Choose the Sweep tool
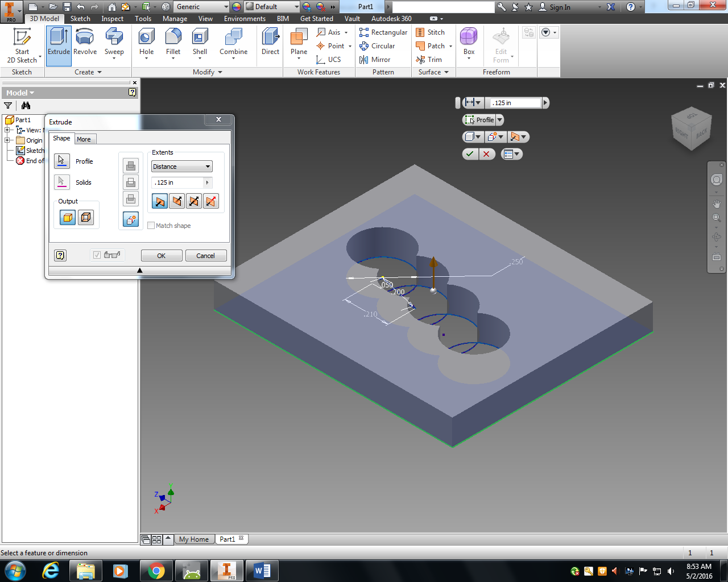Image resolution: width=728 pixels, height=582 pixels. 114,43
